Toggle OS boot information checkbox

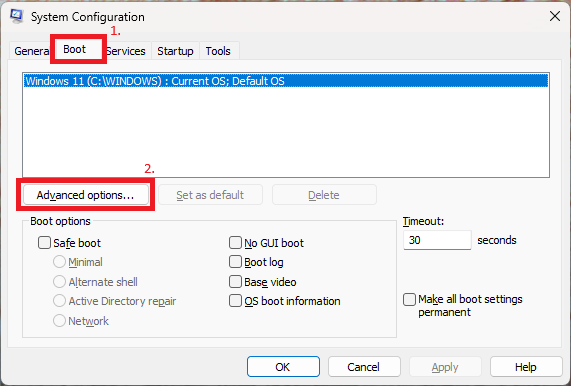235,301
